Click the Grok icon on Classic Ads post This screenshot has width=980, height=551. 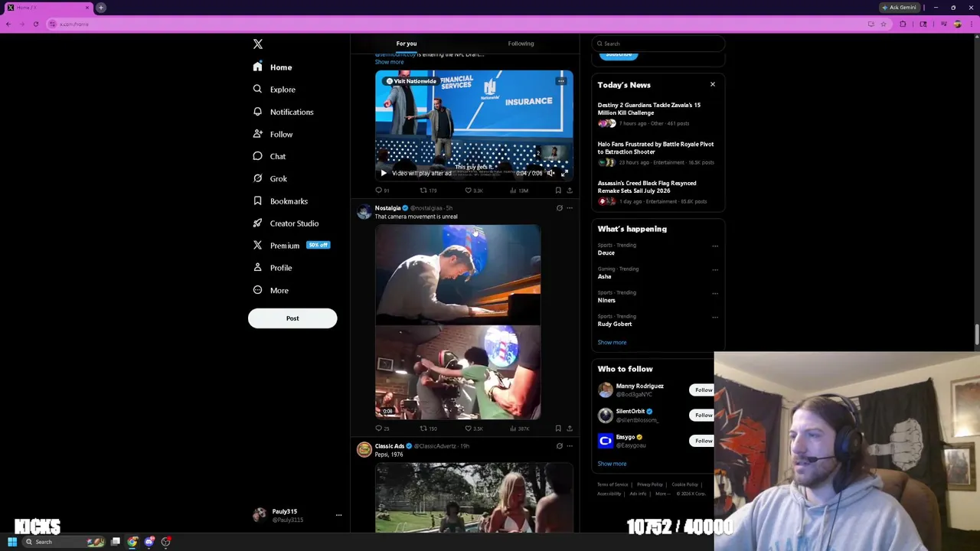point(559,446)
